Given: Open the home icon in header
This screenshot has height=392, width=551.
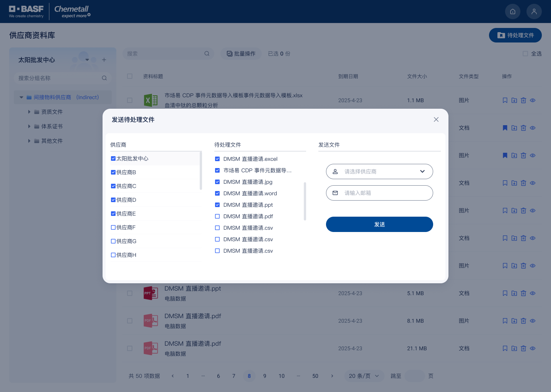Looking at the screenshot, I should coord(513,11).
